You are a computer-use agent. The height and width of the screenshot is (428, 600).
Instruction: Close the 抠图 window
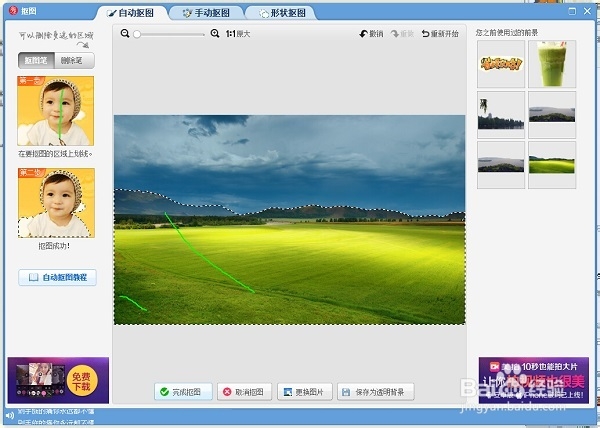(x=587, y=11)
